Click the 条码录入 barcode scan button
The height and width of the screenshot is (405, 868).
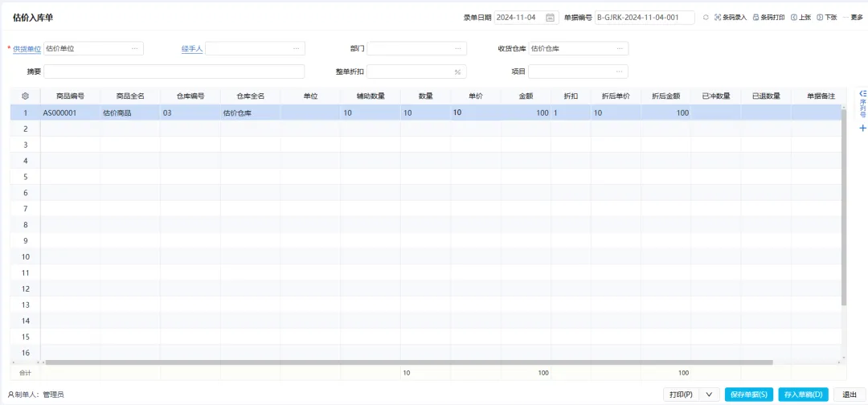tap(730, 17)
